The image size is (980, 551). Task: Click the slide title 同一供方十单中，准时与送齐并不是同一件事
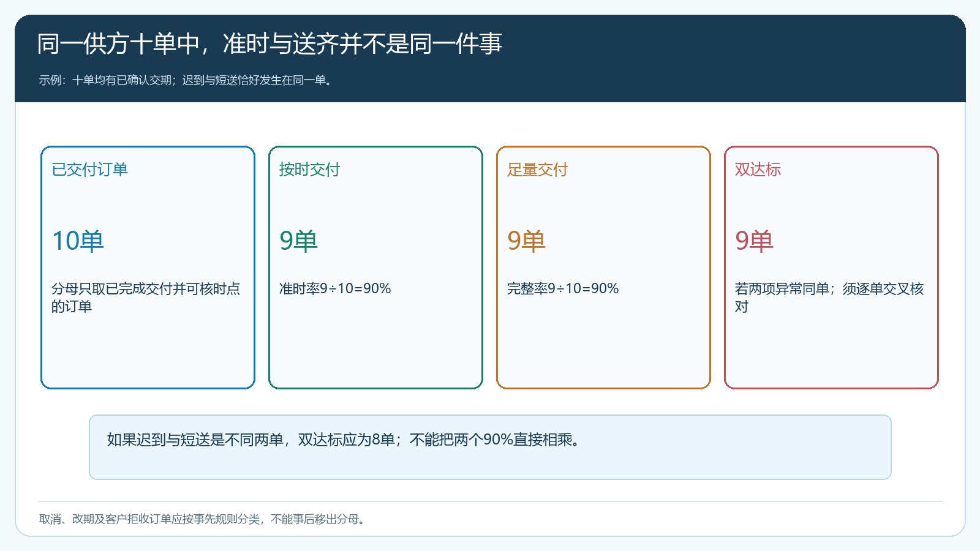[269, 44]
